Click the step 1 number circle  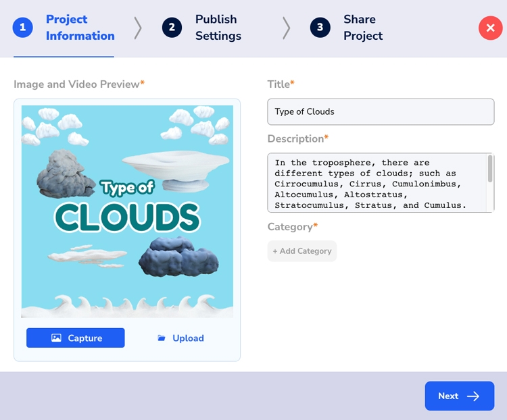[x=23, y=28]
